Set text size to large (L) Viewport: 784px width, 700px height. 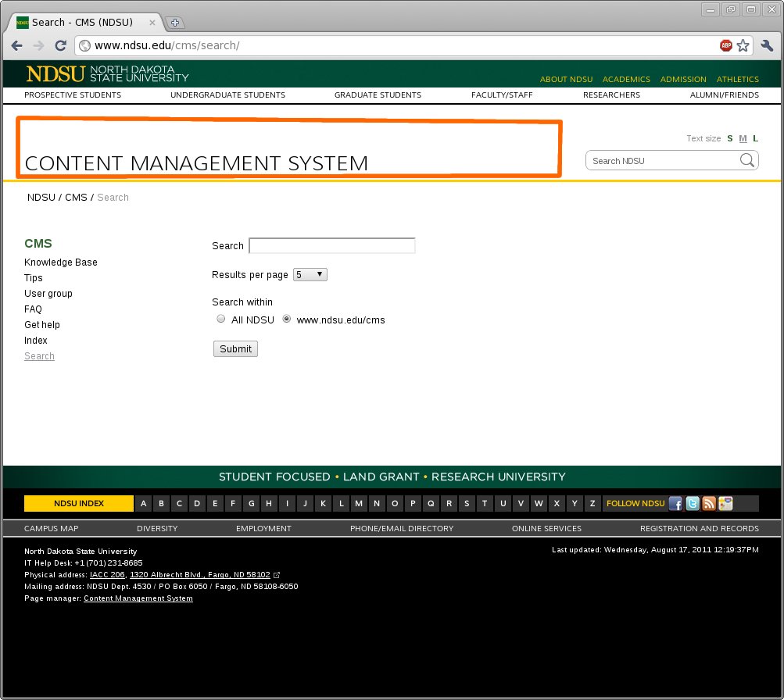point(755,138)
